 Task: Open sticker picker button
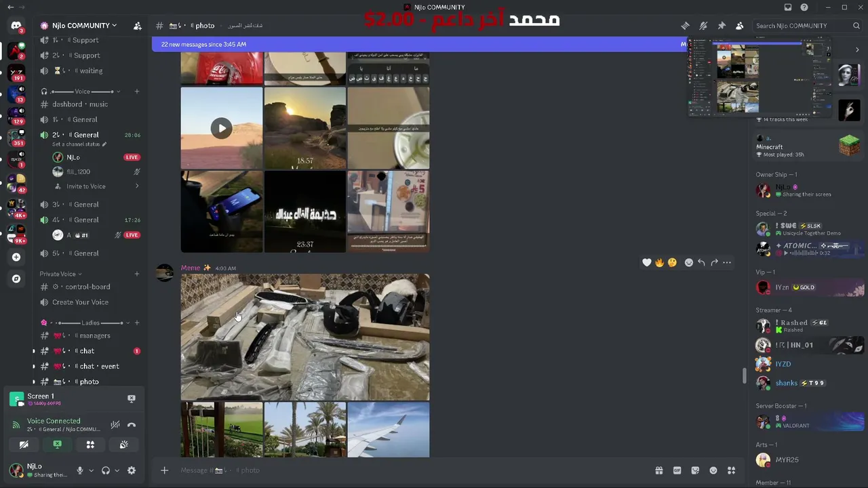pyautogui.click(x=695, y=470)
